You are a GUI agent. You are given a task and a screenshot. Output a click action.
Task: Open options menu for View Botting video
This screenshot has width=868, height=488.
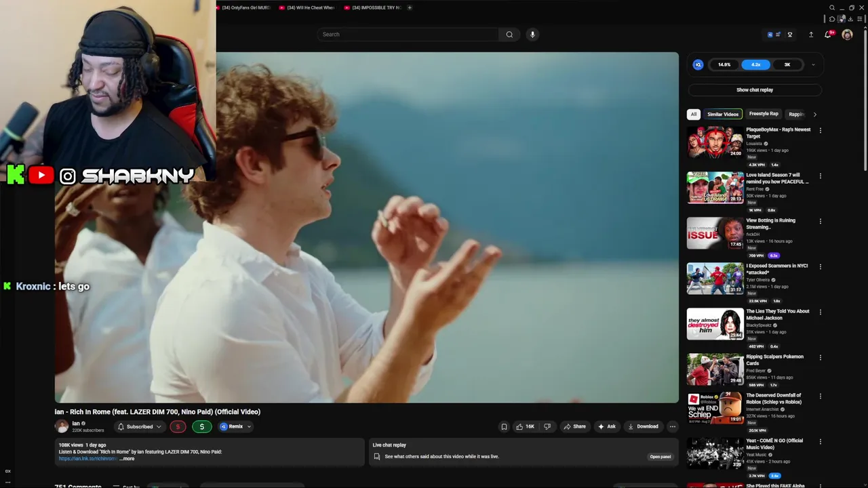click(x=820, y=221)
